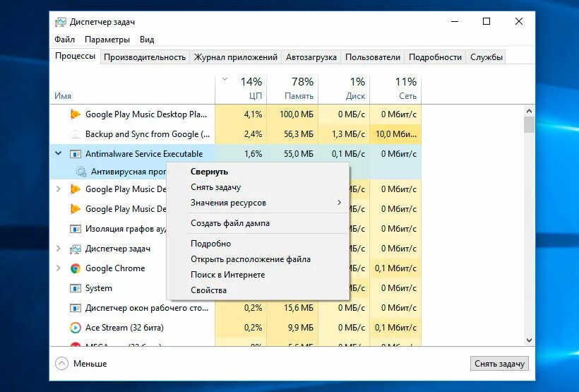Click the Task Manager title bar icon
Screen dimensions: 579x392
[60, 22]
